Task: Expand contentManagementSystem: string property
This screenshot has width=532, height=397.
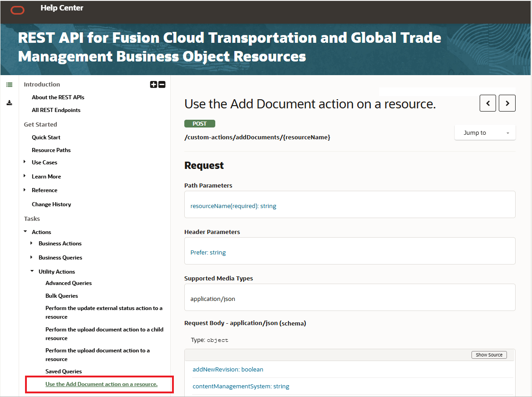Action: click(x=241, y=387)
